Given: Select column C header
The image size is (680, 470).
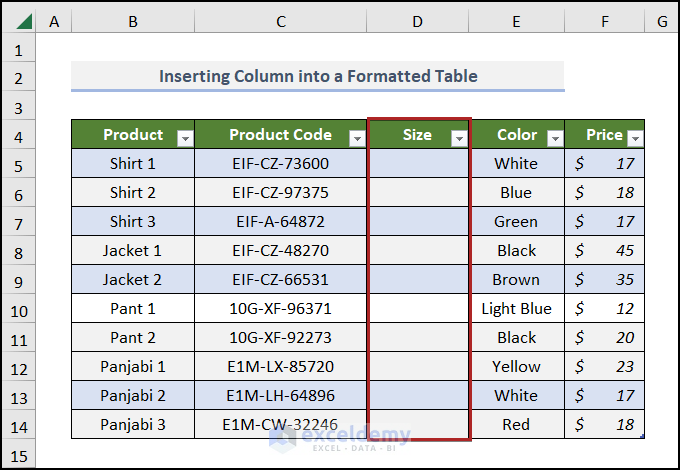Looking at the screenshot, I should tap(281, 20).
